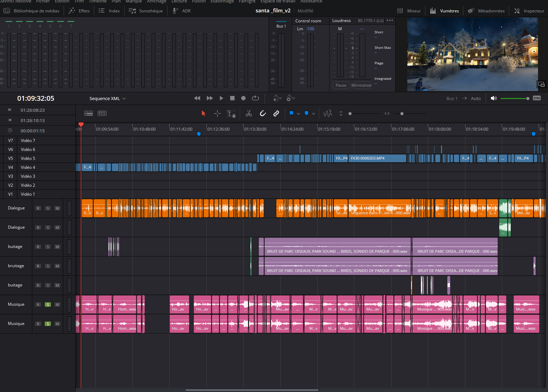Adjust the monitor volume slider
The width and height of the screenshot is (548, 392).
click(514, 99)
